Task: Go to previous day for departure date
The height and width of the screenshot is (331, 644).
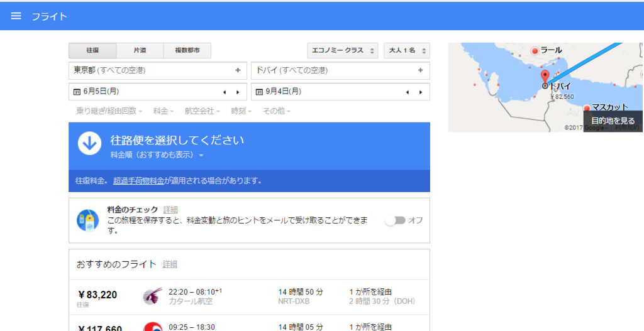Action: 225,92
